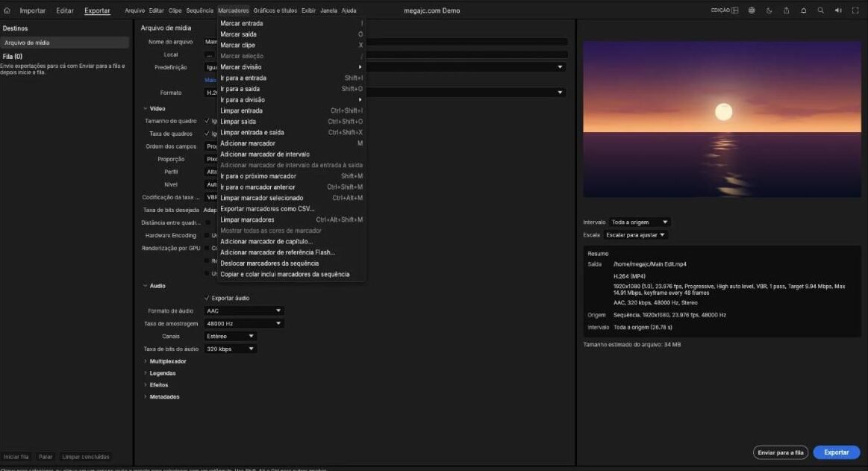The height and width of the screenshot is (471, 868).
Task: Click the speaker announcements icon
Action: [838, 10]
